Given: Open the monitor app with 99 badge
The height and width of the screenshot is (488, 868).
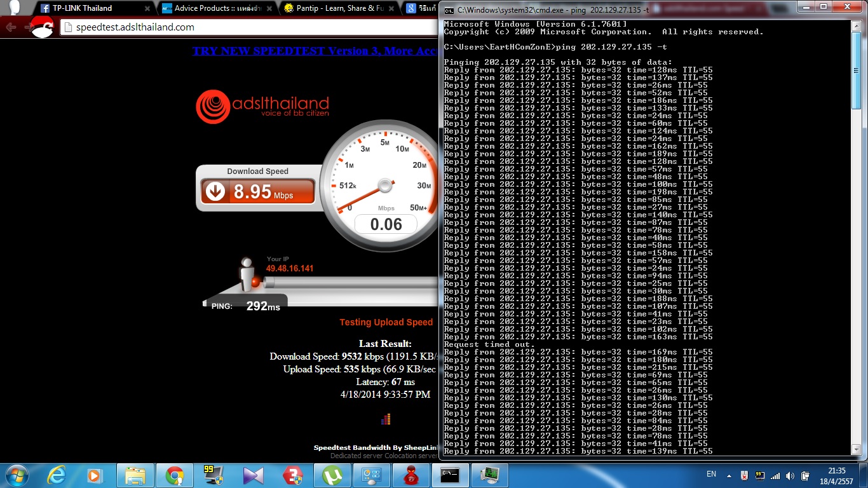Looking at the screenshot, I should point(212,475).
